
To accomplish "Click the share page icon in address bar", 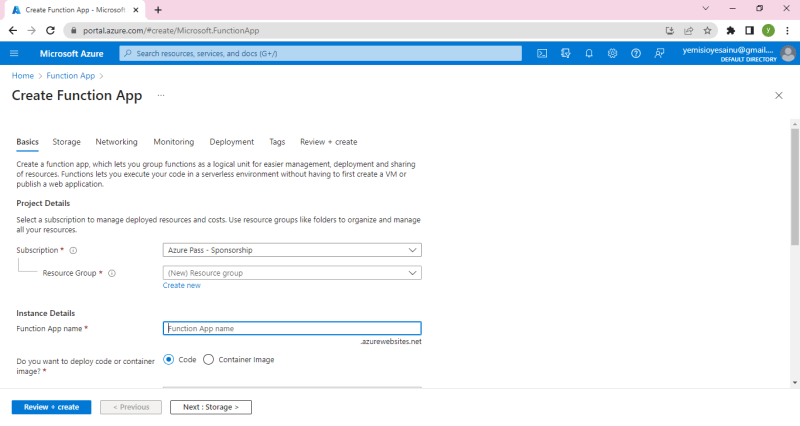I will pos(688,31).
